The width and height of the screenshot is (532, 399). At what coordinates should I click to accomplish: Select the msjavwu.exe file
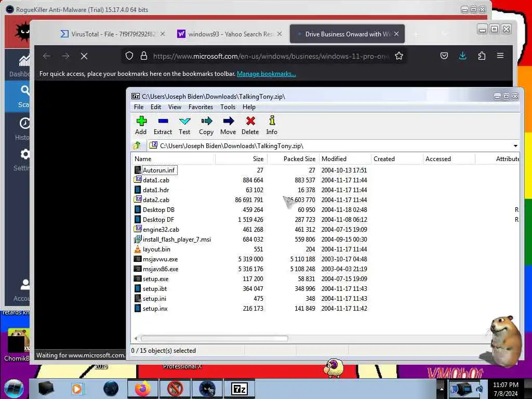point(160,259)
